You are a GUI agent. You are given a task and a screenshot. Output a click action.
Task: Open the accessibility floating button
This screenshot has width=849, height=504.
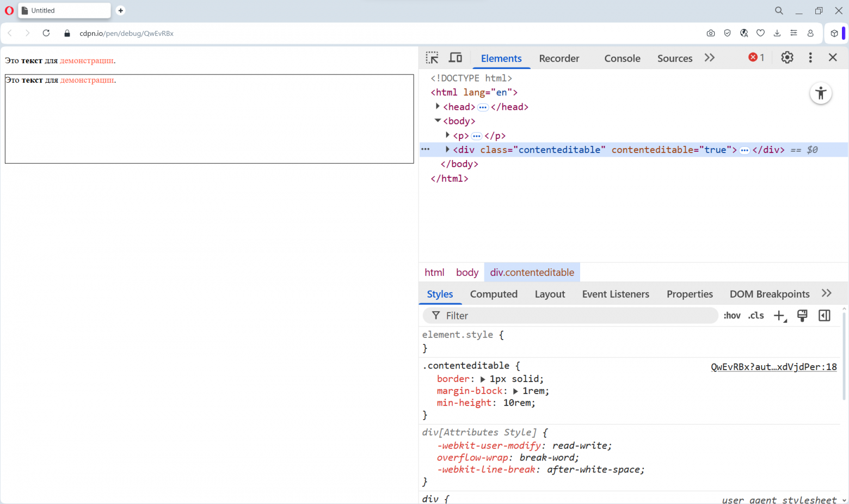pos(821,93)
